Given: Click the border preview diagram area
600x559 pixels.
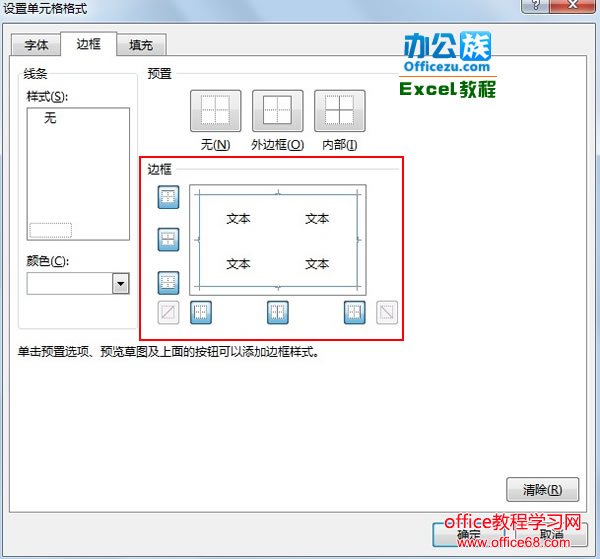Looking at the screenshot, I should pos(278,240).
